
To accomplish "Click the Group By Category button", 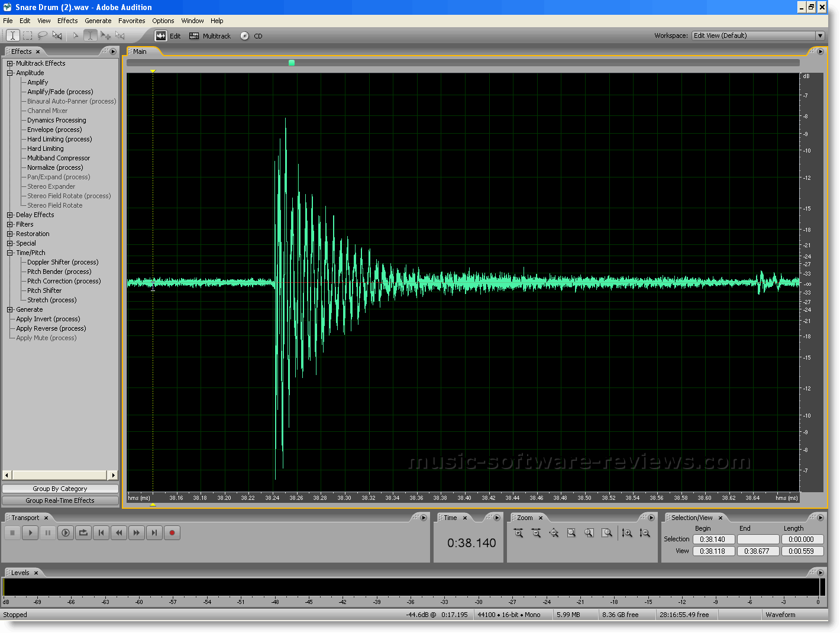I will tap(60, 489).
